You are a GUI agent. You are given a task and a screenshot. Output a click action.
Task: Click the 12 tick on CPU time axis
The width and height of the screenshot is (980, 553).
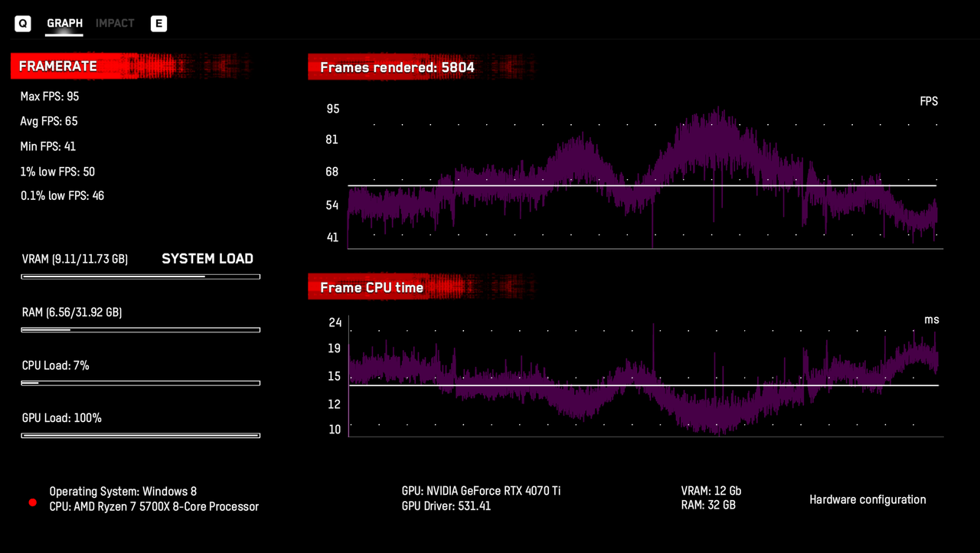[335, 404]
